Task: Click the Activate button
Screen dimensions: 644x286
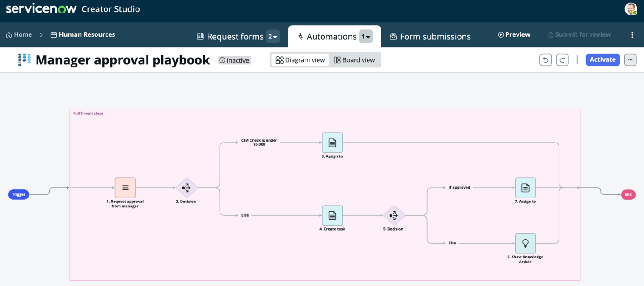Action: (x=603, y=59)
